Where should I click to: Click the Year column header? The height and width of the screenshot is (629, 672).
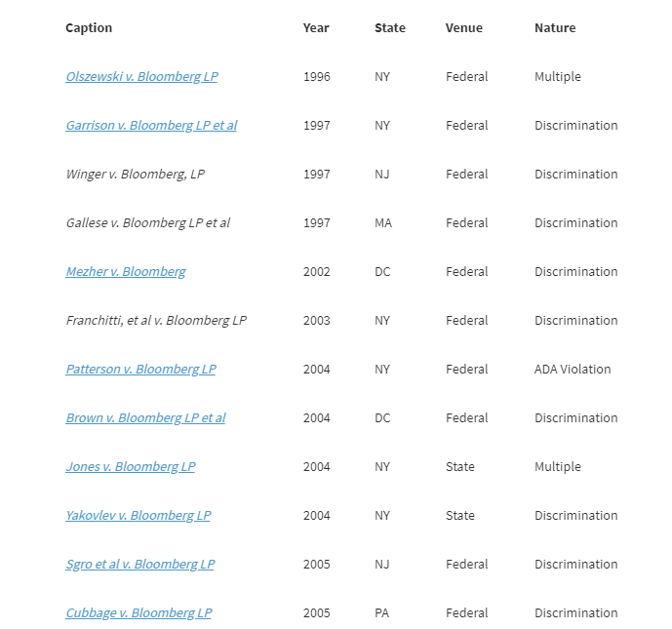point(316,28)
